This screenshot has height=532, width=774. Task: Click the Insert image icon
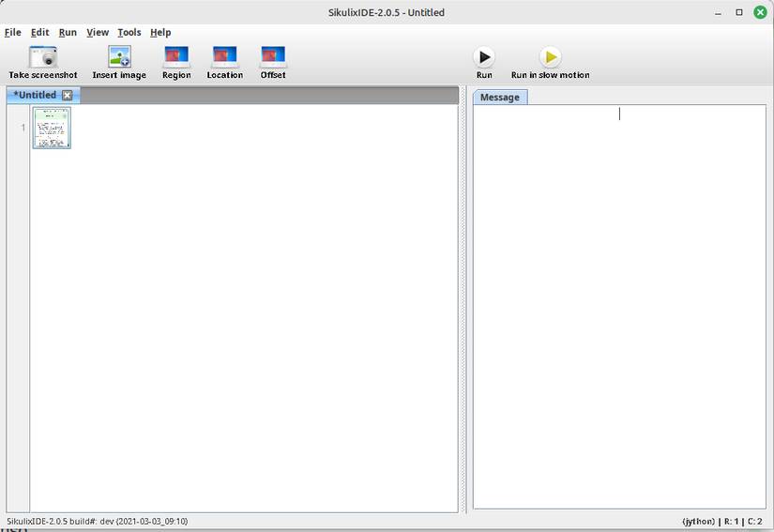click(x=119, y=56)
